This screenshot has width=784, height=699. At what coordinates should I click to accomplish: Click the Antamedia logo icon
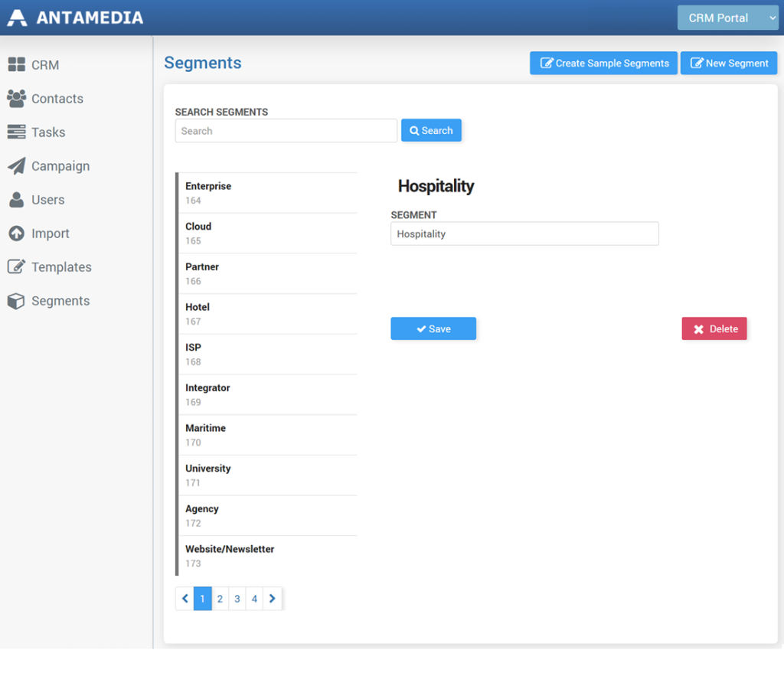click(17, 18)
